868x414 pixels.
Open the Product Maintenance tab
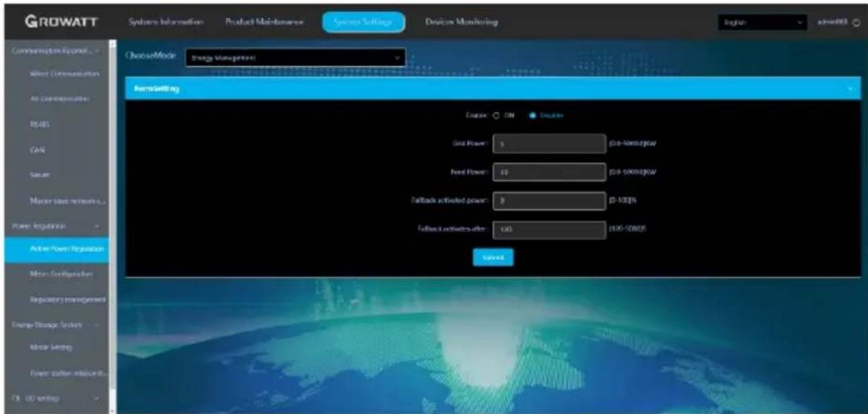[265, 23]
